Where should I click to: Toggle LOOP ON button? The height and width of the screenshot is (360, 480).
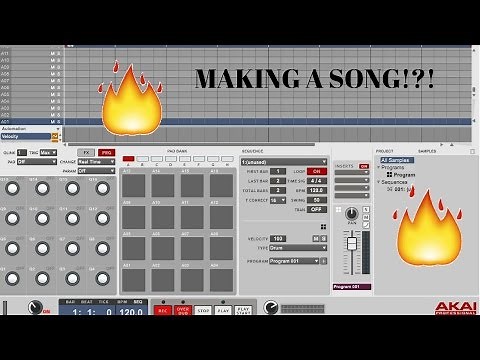[x=317, y=171]
